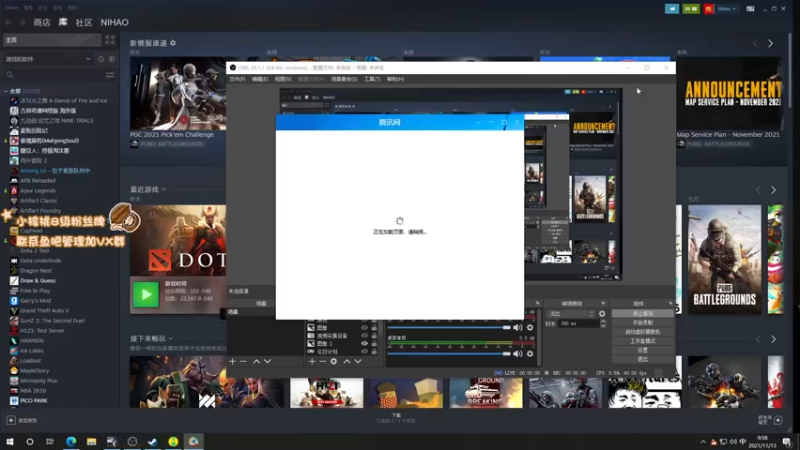Click the 停止推流 stop streaming button
The height and width of the screenshot is (450, 800).
(x=642, y=314)
